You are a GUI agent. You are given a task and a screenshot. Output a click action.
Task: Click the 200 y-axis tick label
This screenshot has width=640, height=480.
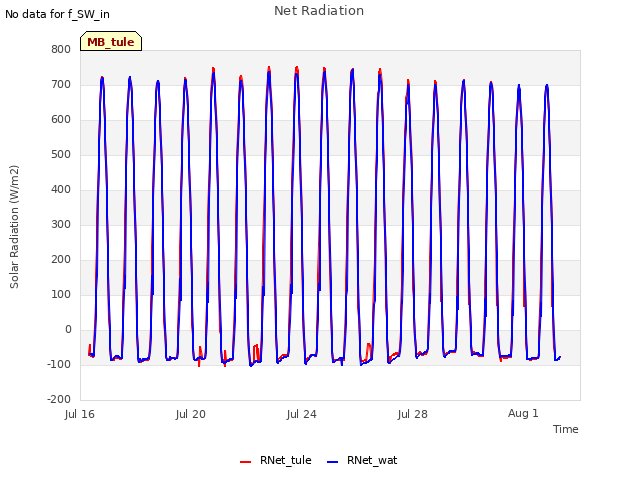[61, 260]
